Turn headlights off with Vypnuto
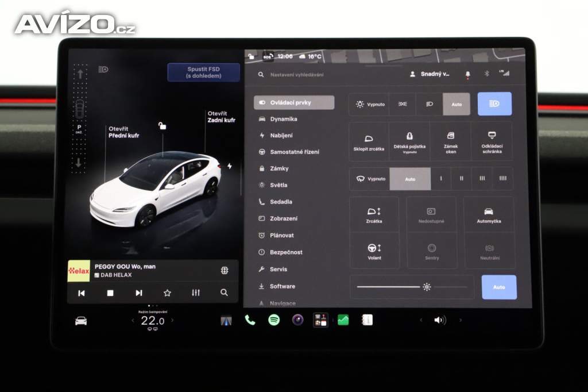588x392 pixels. 369,104
